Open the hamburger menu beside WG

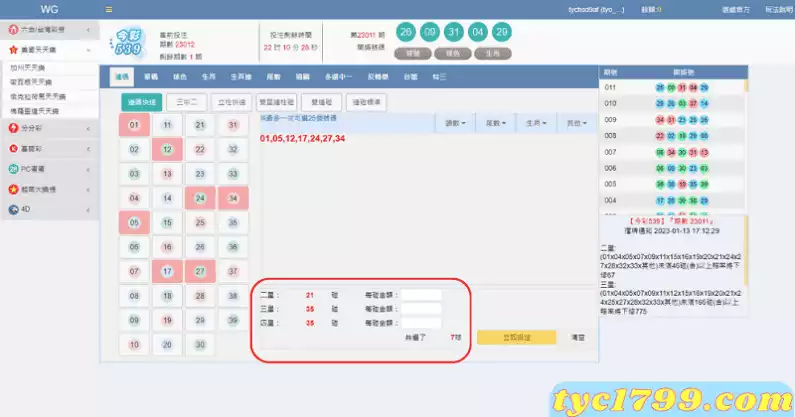pos(109,9)
